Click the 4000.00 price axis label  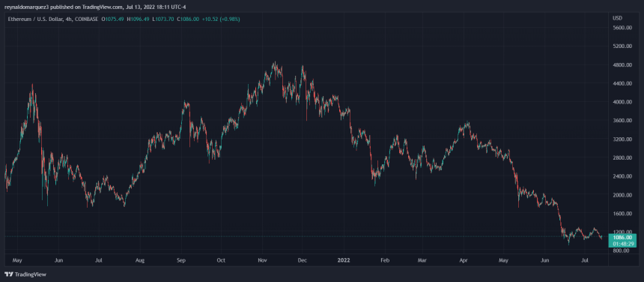click(x=622, y=102)
